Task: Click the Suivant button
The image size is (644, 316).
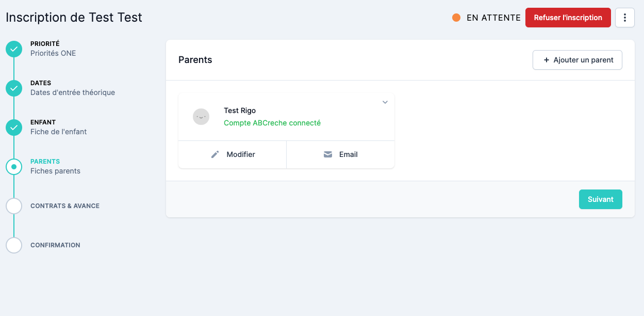Action: 601,199
